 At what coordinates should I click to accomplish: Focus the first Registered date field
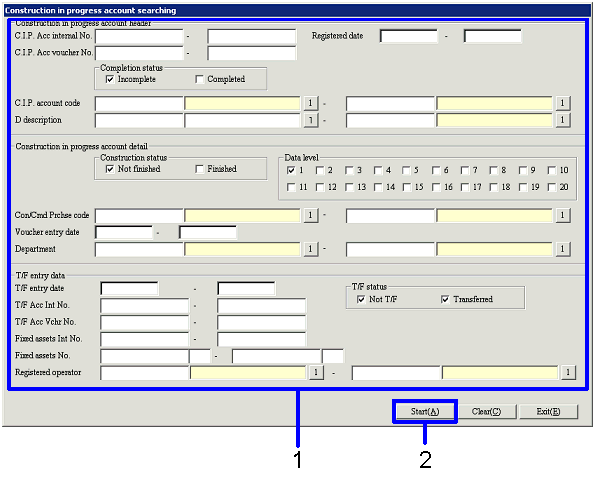(x=409, y=36)
